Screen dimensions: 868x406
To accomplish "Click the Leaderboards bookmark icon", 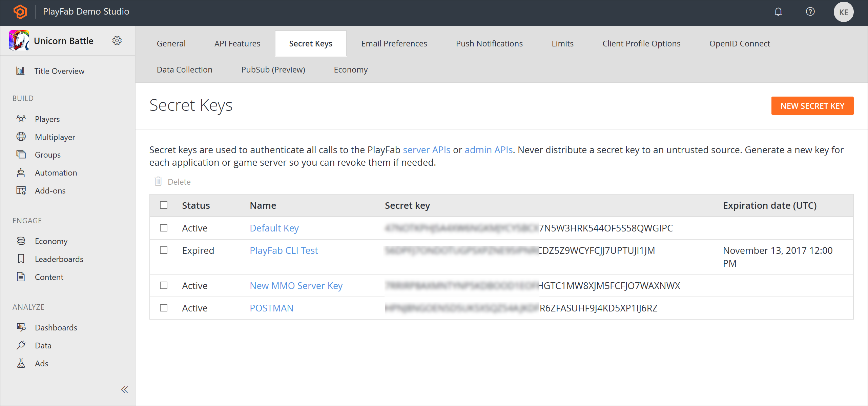I will coord(21,259).
